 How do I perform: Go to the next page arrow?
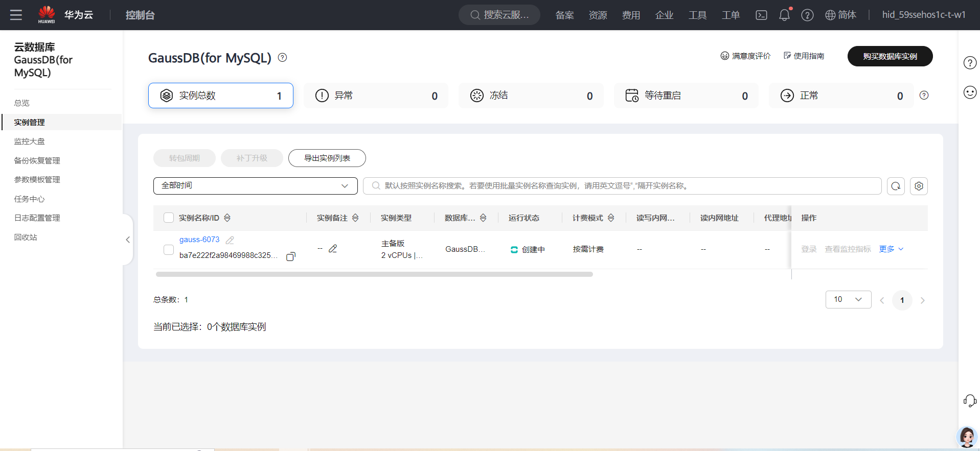[923, 300]
